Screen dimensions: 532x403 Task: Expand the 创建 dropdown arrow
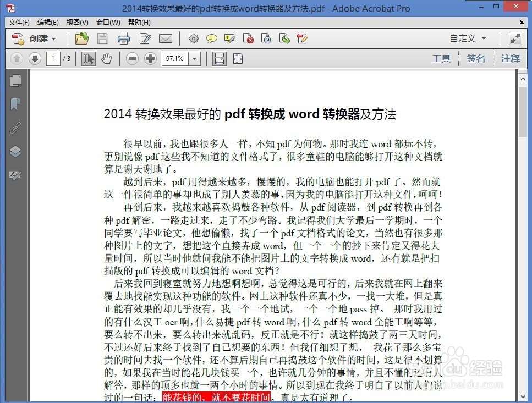click(53, 39)
